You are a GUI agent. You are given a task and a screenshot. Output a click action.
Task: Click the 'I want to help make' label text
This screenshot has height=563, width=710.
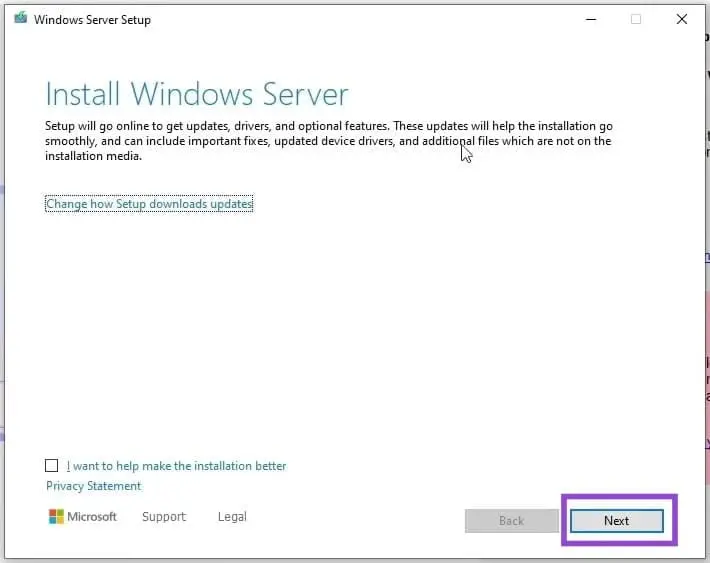click(x=176, y=466)
